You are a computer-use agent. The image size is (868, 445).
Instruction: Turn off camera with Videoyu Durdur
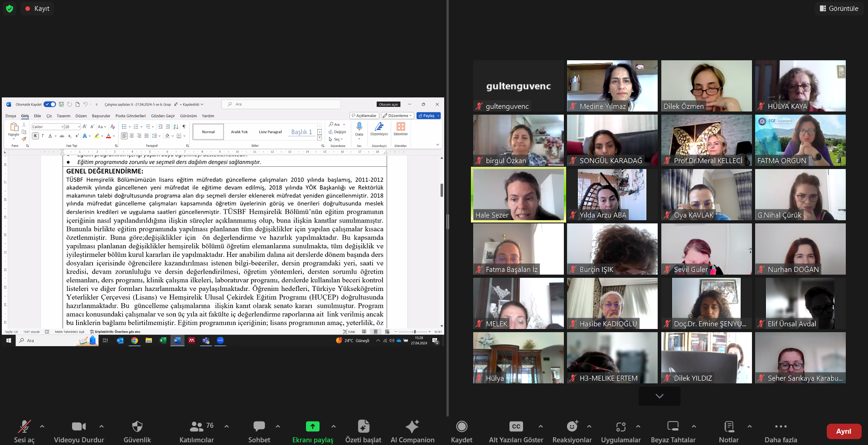pyautogui.click(x=79, y=431)
